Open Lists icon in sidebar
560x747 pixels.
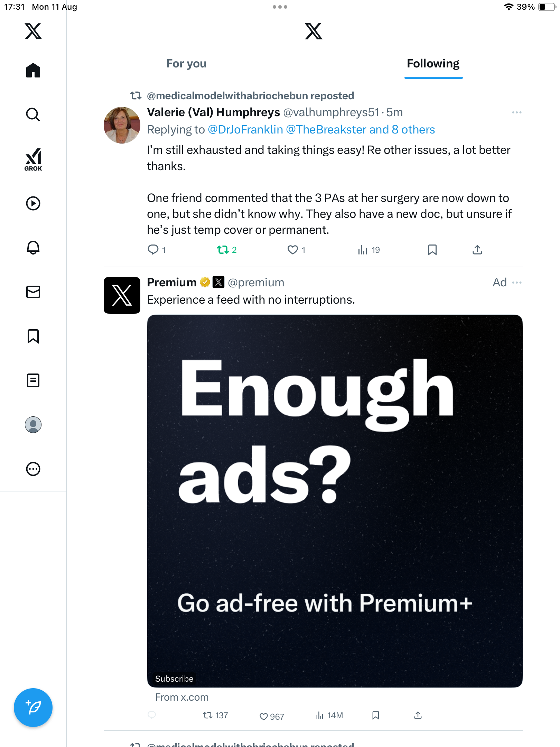pos(33,380)
